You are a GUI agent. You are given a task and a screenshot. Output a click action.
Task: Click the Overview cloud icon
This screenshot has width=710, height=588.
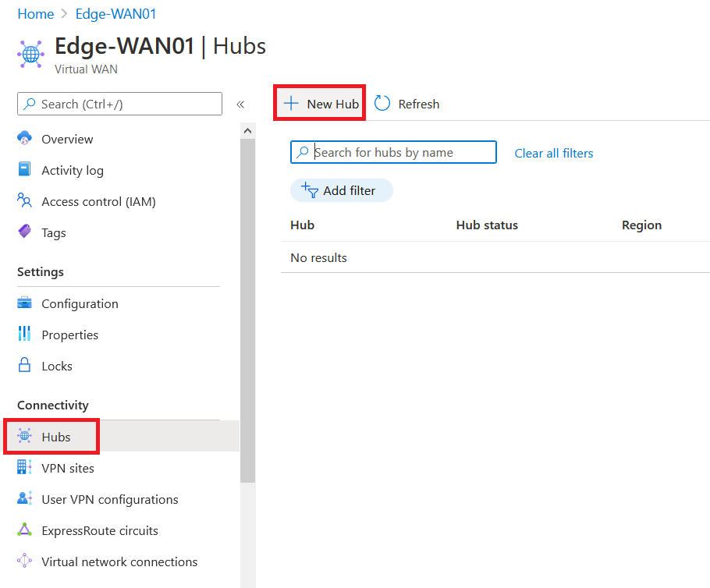[24, 138]
